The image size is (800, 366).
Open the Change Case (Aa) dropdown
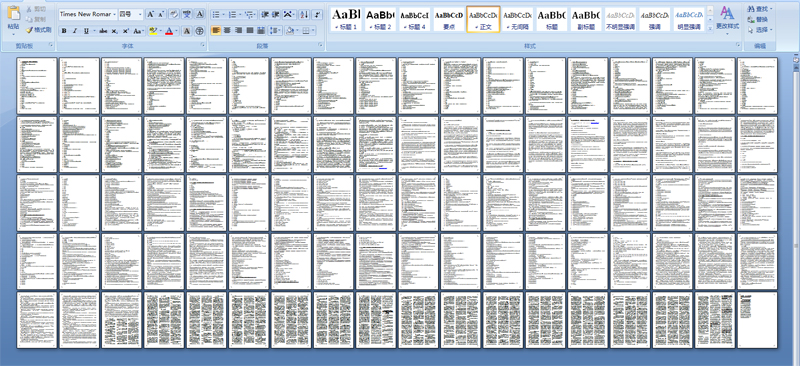pos(139,31)
